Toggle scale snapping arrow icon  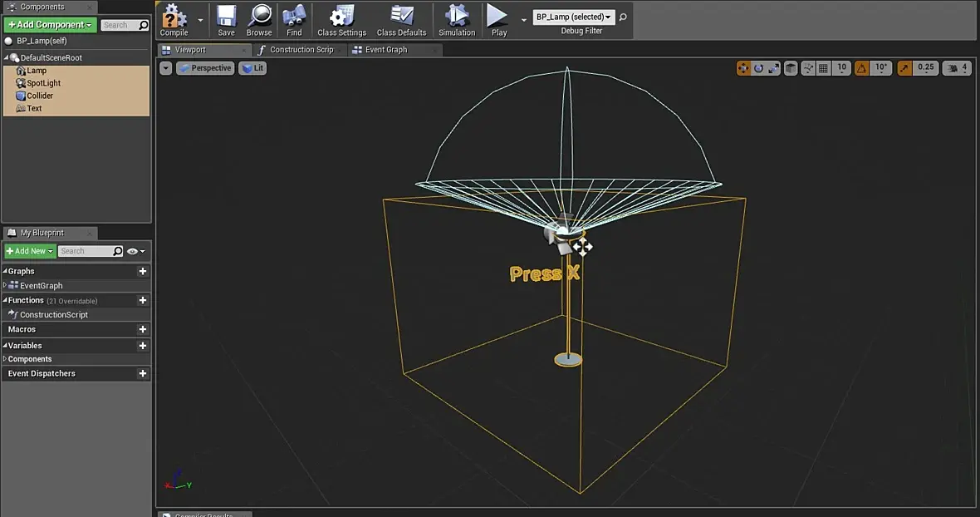pos(904,68)
